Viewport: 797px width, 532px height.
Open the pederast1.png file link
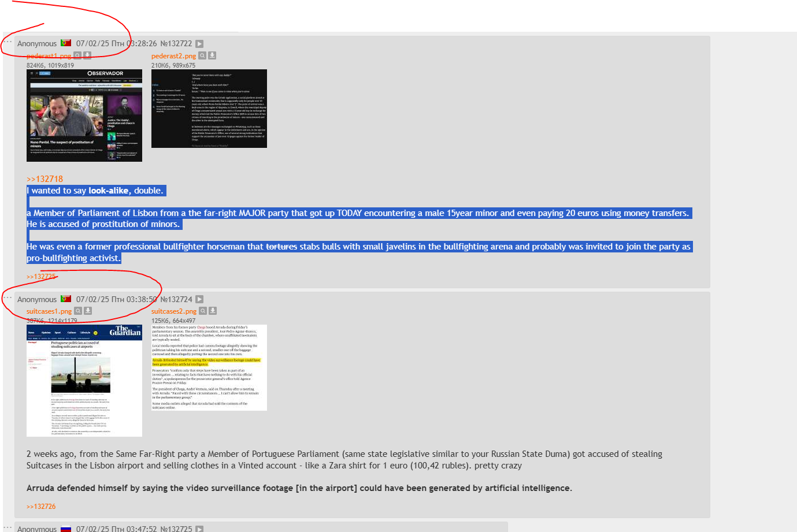pos(49,56)
